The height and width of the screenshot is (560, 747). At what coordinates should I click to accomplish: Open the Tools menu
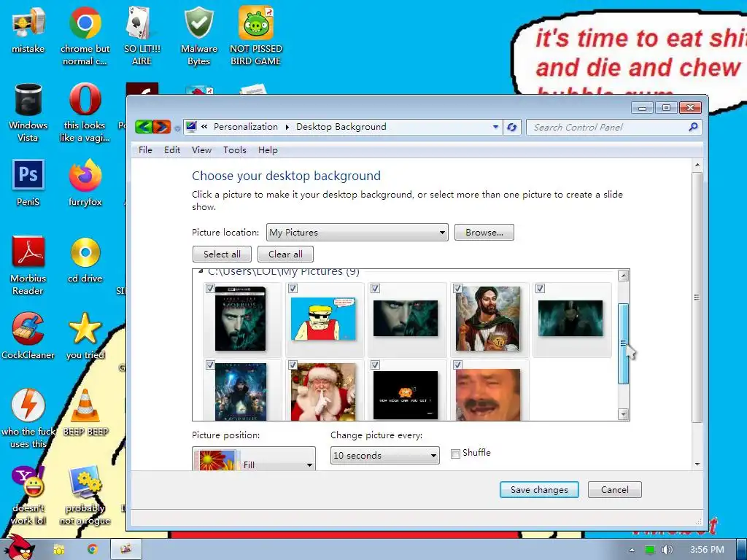pos(235,150)
